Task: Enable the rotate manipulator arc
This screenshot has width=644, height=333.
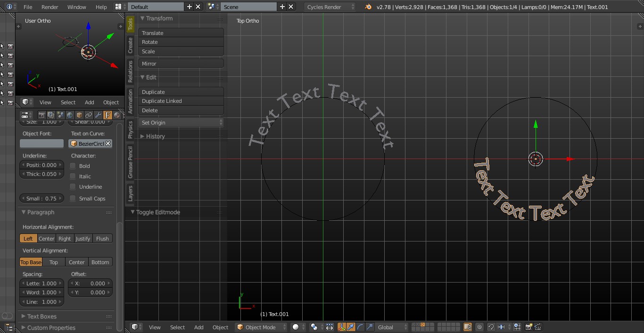Action: pyautogui.click(x=360, y=327)
